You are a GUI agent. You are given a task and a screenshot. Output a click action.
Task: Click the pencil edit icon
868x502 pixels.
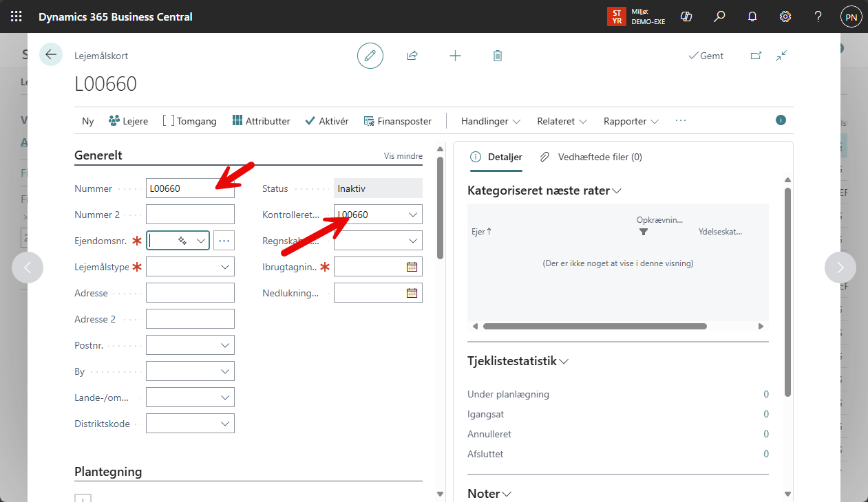370,56
